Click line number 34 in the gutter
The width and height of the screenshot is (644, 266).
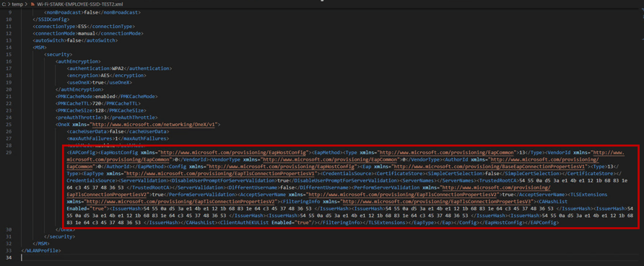point(9,257)
